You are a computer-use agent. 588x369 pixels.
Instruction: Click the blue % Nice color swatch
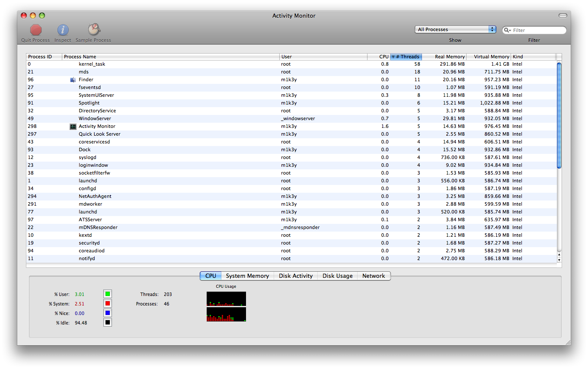point(108,313)
